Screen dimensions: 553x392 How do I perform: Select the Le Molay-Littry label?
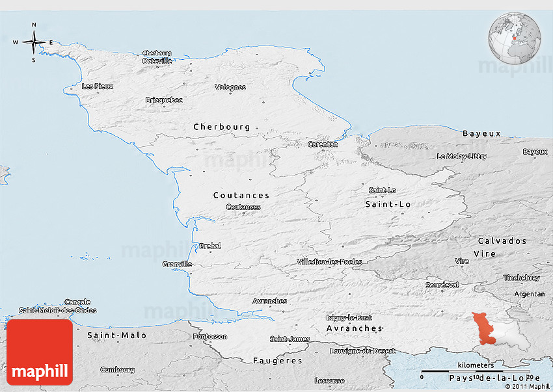462,157
